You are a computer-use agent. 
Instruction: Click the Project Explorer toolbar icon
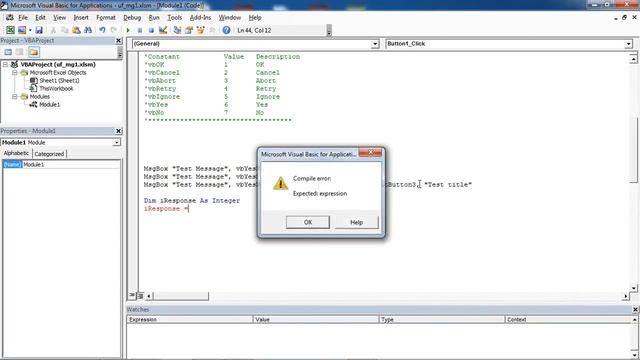[177, 30]
